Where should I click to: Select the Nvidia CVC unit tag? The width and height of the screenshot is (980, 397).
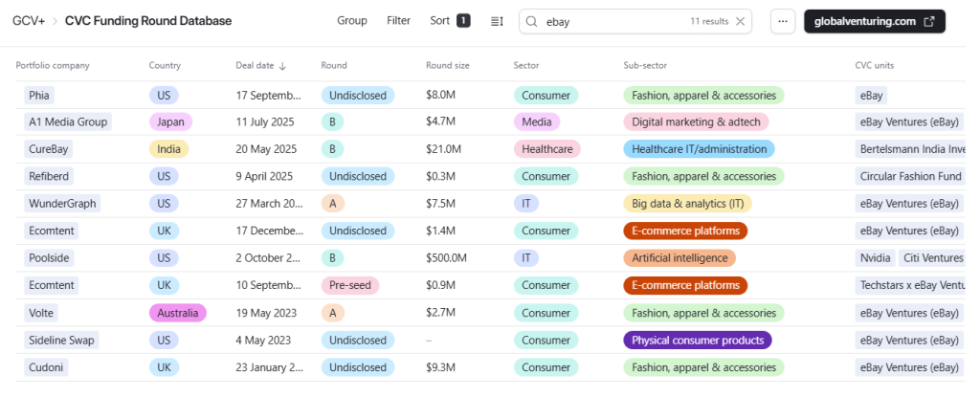[x=874, y=258]
